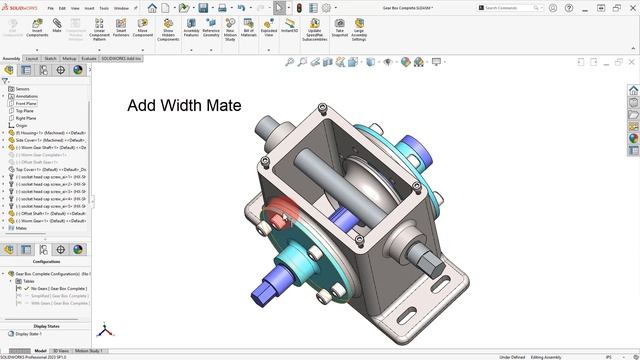
Task: Click the Smart Fasteners tool
Action: click(121, 28)
